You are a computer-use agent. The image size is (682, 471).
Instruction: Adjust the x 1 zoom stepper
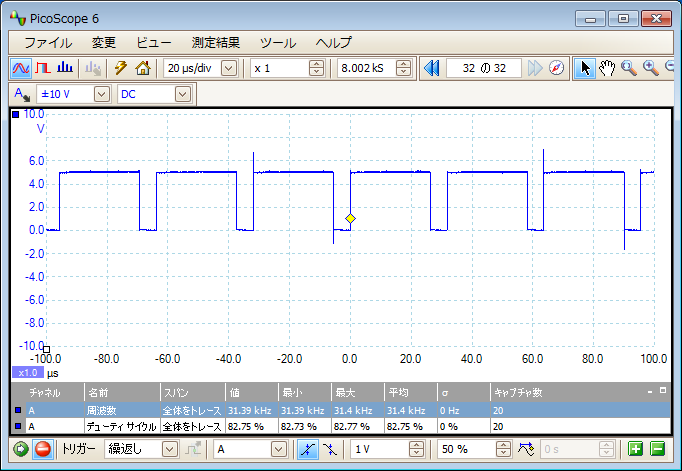coord(317,68)
